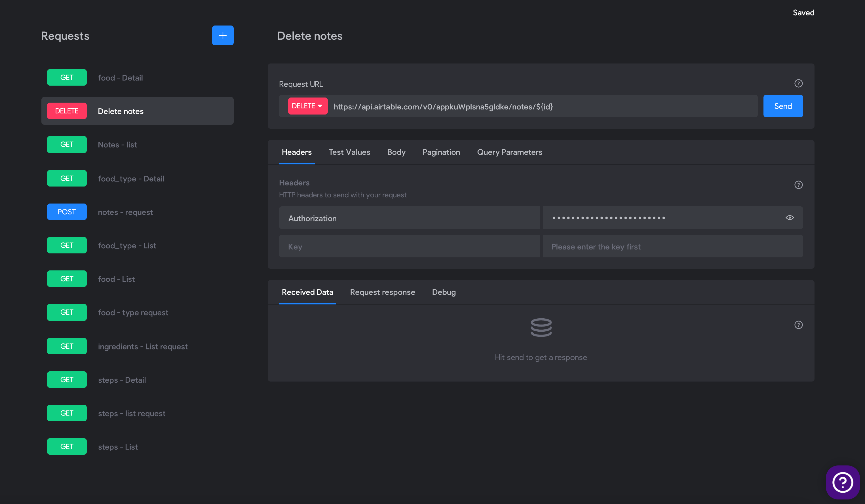The height and width of the screenshot is (504, 865).
Task: Reveal Authorization value with eye icon
Action: click(790, 217)
